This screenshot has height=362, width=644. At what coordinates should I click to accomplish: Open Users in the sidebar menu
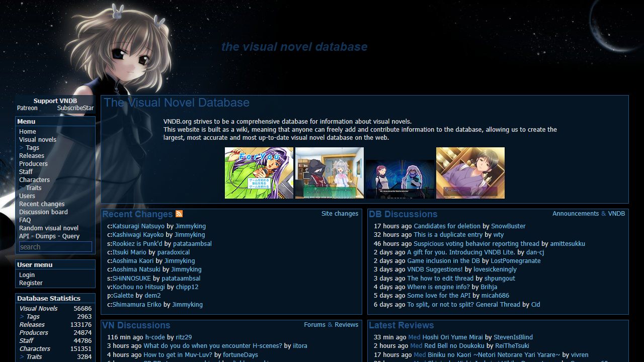tap(27, 196)
